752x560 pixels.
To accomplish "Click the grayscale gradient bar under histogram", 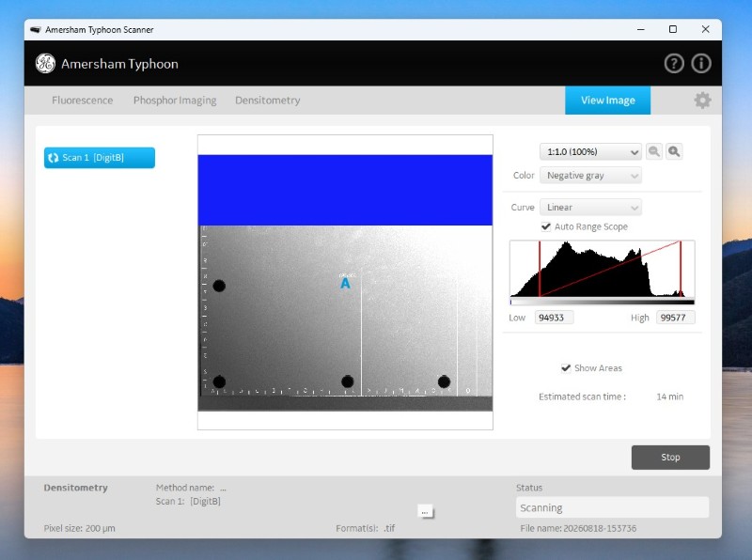I will pyautogui.click(x=602, y=302).
